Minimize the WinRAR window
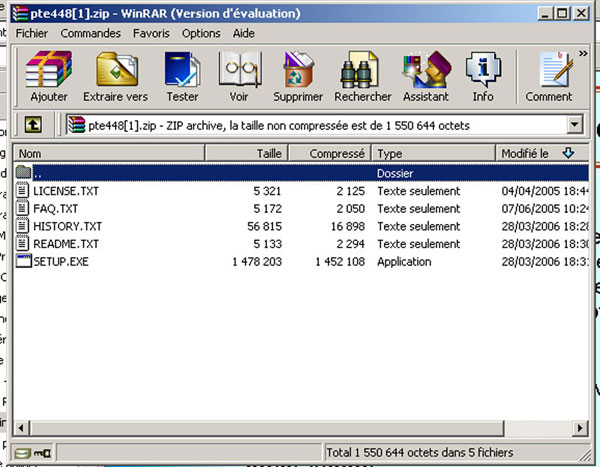This screenshot has width=600, height=467. coord(545,13)
